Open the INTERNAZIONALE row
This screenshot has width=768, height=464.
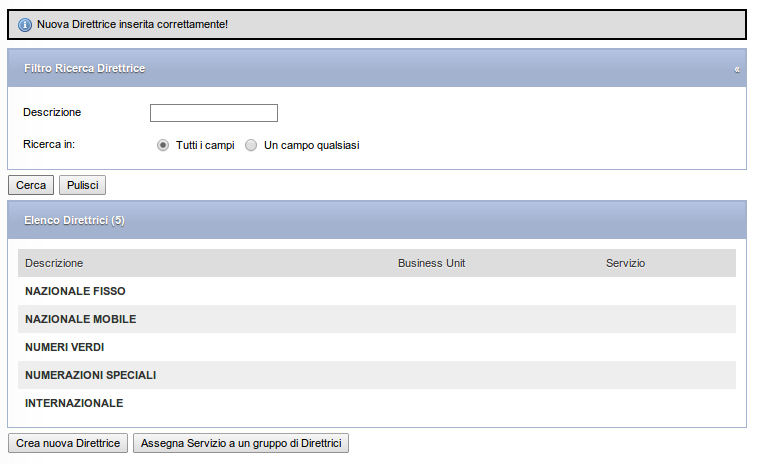point(377,403)
